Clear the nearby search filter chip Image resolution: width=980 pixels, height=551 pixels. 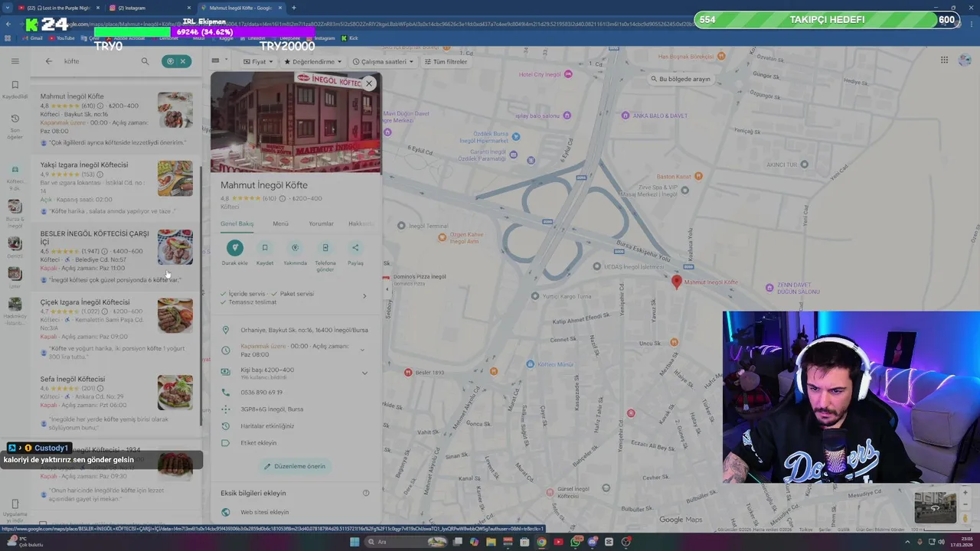click(x=183, y=61)
